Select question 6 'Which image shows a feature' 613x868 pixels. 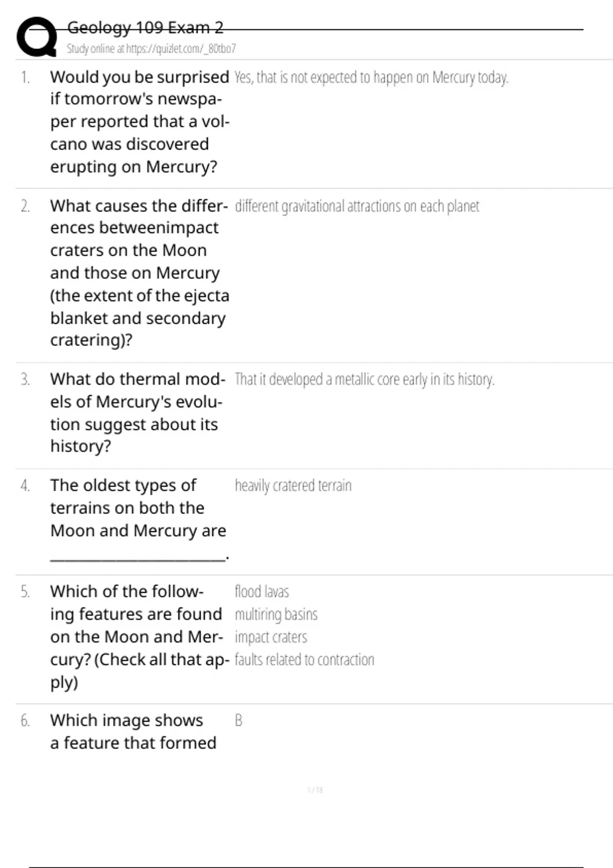133,731
